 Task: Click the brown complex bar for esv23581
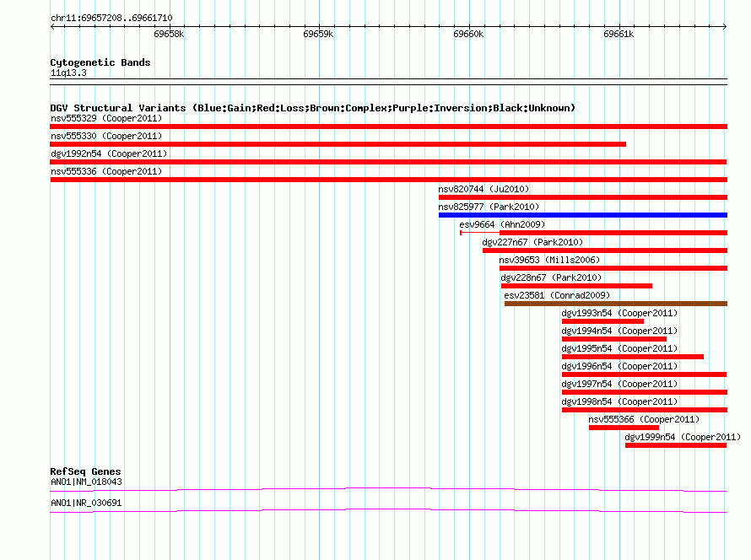(x=616, y=304)
